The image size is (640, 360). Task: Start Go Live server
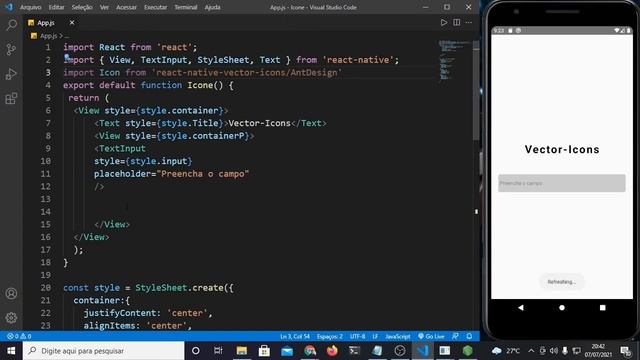click(431, 336)
